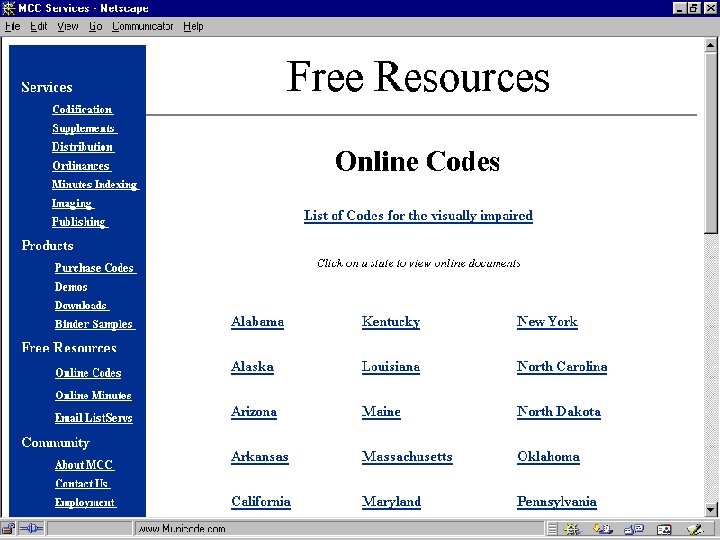Image resolution: width=720 pixels, height=540 pixels.
Task: Select the Arkansas state link
Action: [x=260, y=457]
